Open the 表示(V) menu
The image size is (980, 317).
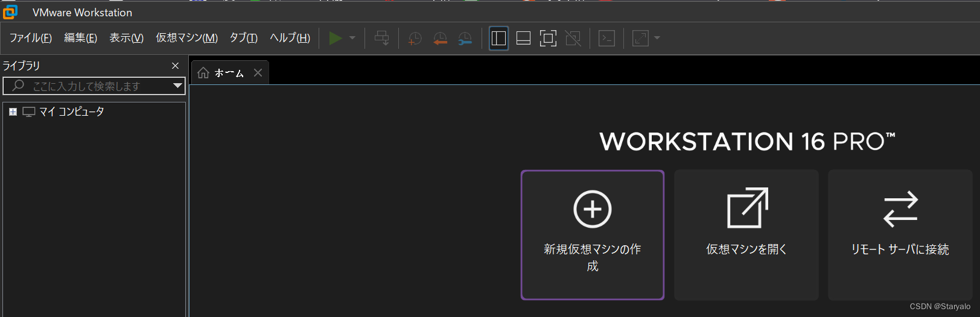(126, 38)
